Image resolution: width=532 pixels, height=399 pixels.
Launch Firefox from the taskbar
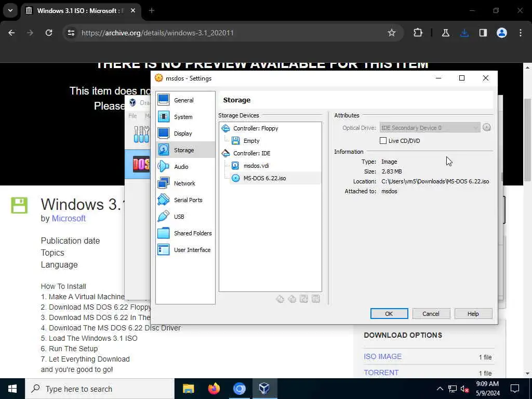pyautogui.click(x=214, y=389)
